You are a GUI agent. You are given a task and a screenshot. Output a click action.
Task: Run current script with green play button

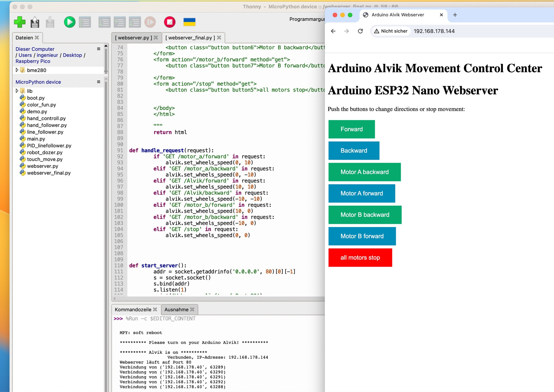point(70,22)
